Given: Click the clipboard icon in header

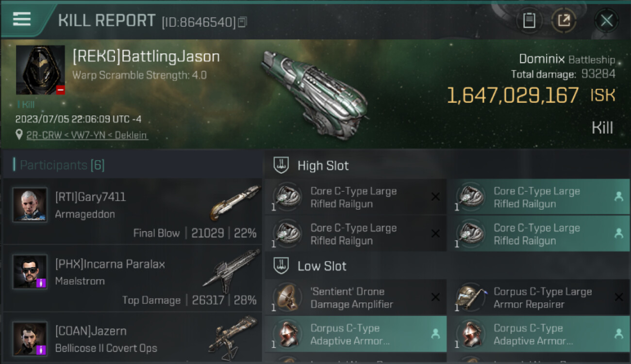Looking at the screenshot, I should (x=529, y=20).
